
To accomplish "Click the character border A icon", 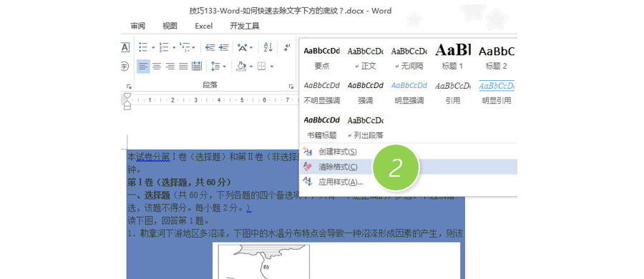I will pyautogui.click(x=125, y=47).
